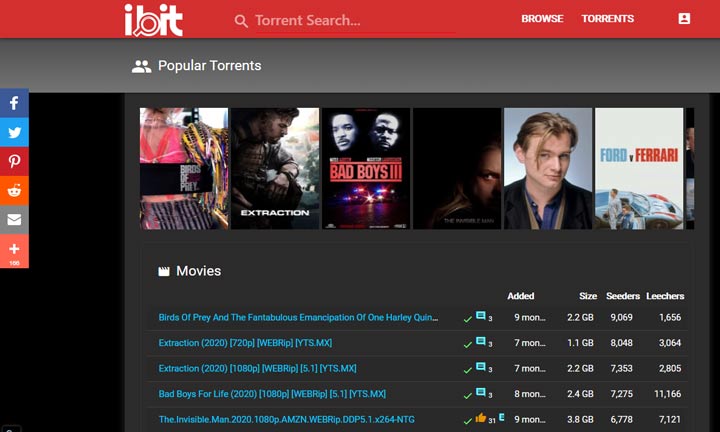Open The.Invisible.Man.2020.1080p torrent link
This screenshot has width=720, height=432.
pyautogui.click(x=287, y=420)
